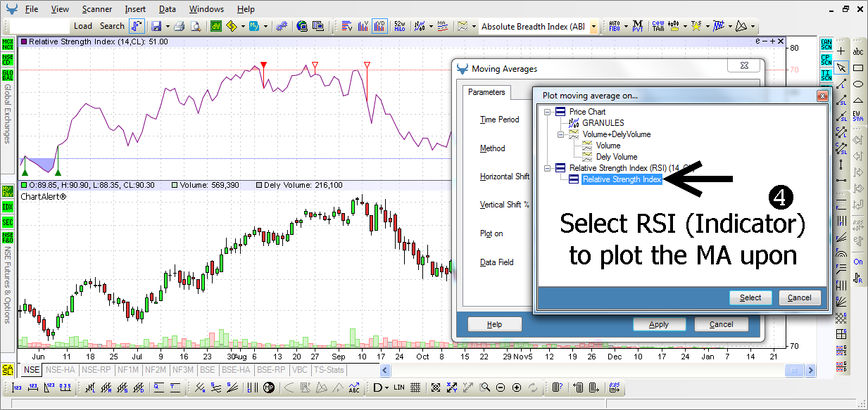Collapse the Relative Strength Index (RSI) node

click(547, 168)
